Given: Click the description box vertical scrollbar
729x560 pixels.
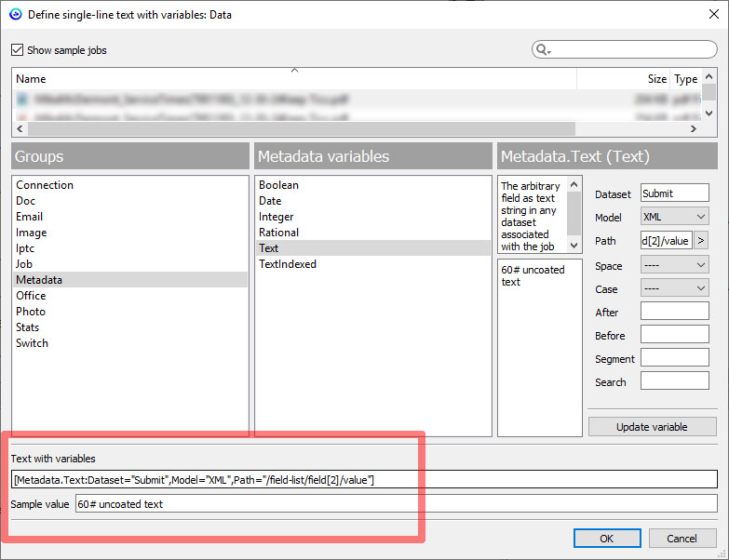Looking at the screenshot, I should (x=574, y=214).
